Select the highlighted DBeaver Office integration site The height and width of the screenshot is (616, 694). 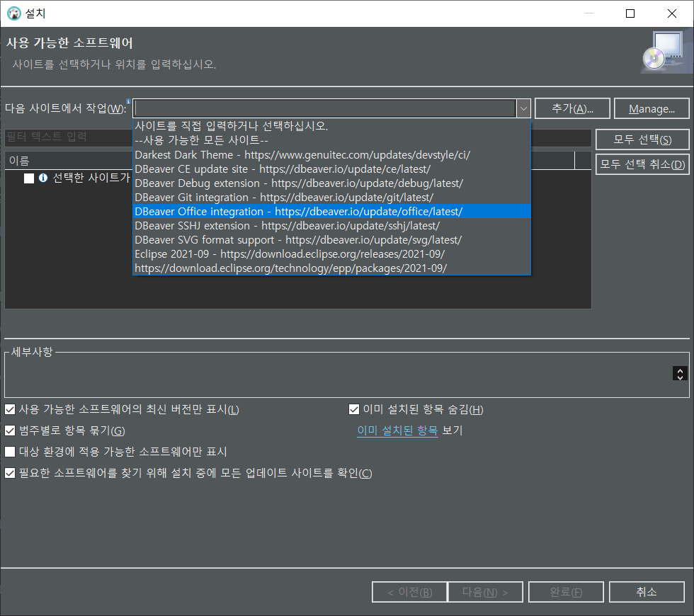(331, 212)
